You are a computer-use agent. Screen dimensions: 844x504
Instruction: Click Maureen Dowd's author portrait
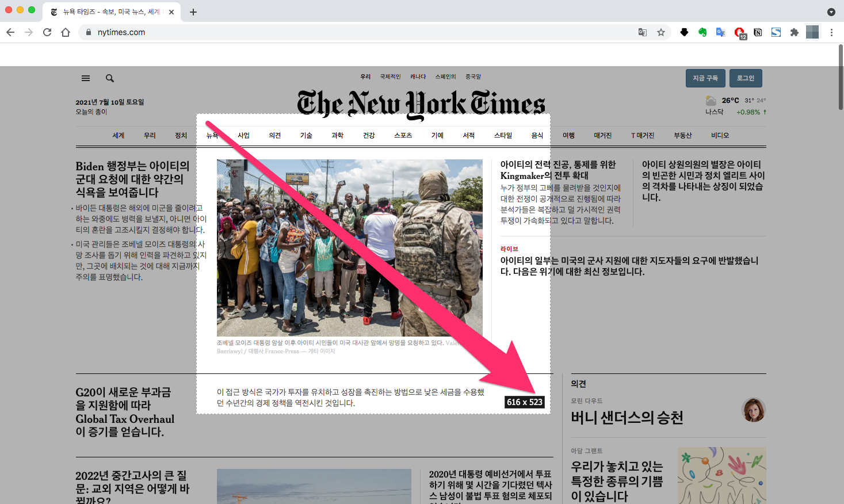[x=754, y=410]
